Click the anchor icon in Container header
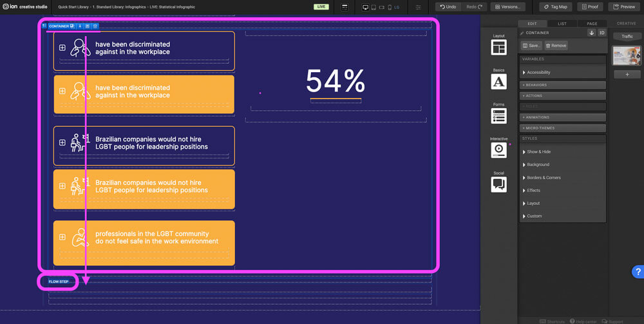The image size is (644, 324). (591, 32)
